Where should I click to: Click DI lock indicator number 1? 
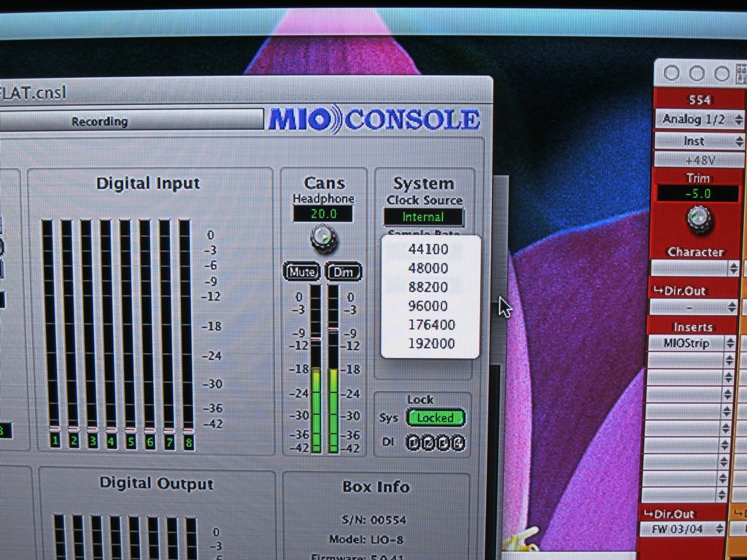point(413,443)
